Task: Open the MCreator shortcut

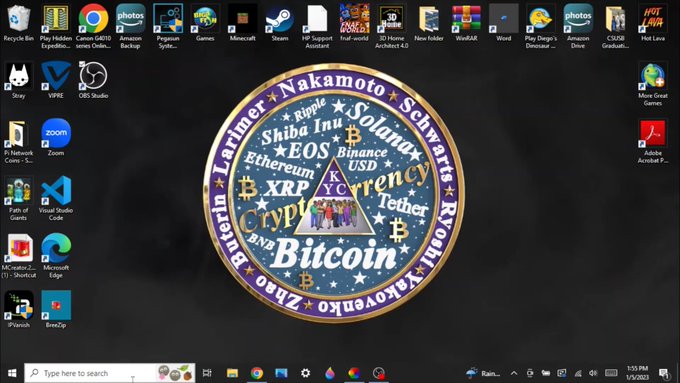Action: click(x=18, y=256)
